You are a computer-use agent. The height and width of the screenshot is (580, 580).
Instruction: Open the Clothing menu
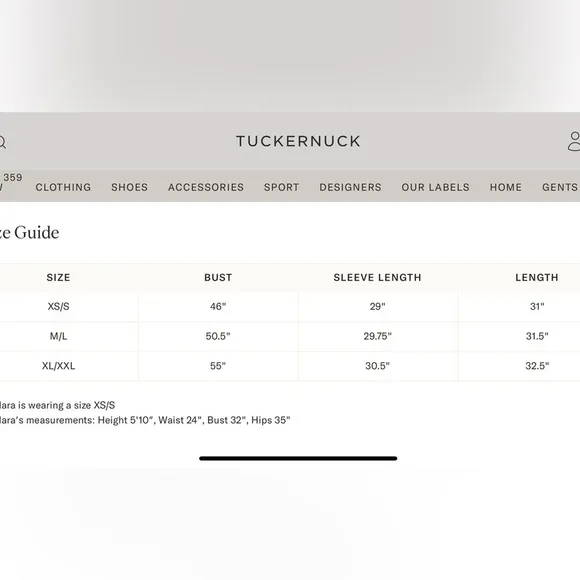click(x=63, y=187)
